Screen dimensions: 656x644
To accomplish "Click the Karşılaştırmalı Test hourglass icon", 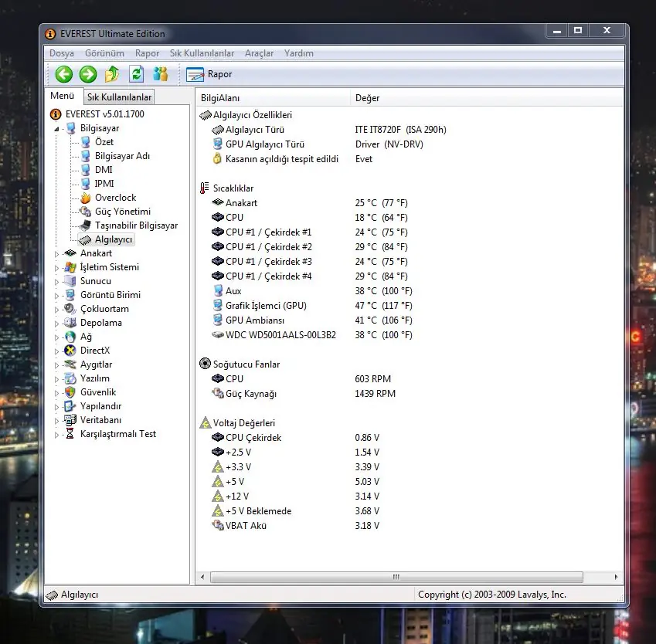I will 70,434.
